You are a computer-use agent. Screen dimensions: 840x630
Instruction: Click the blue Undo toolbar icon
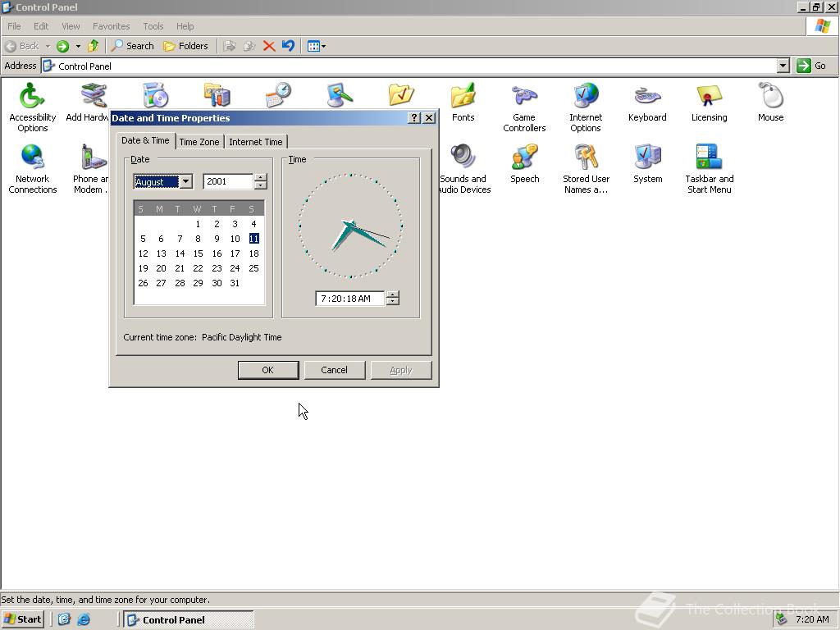pyautogui.click(x=288, y=46)
